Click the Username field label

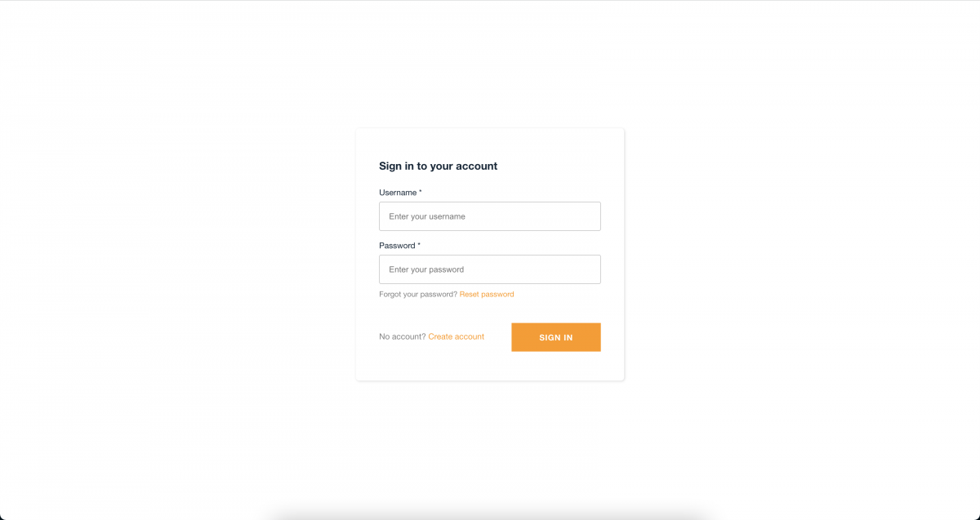click(398, 193)
